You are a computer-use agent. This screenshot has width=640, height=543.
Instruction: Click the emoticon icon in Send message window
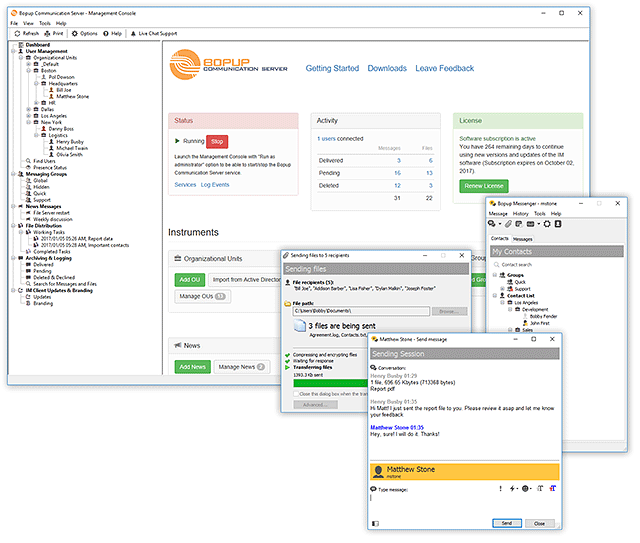click(525, 489)
